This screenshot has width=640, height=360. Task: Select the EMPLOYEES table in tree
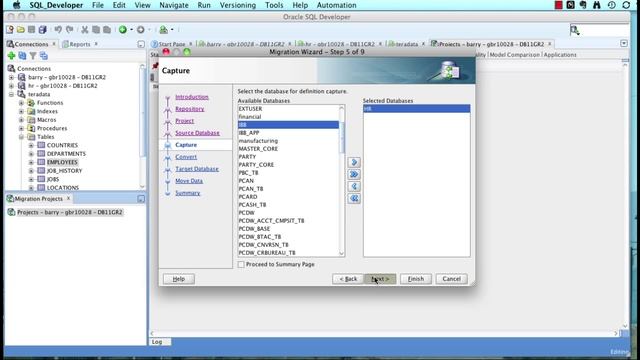click(x=62, y=162)
